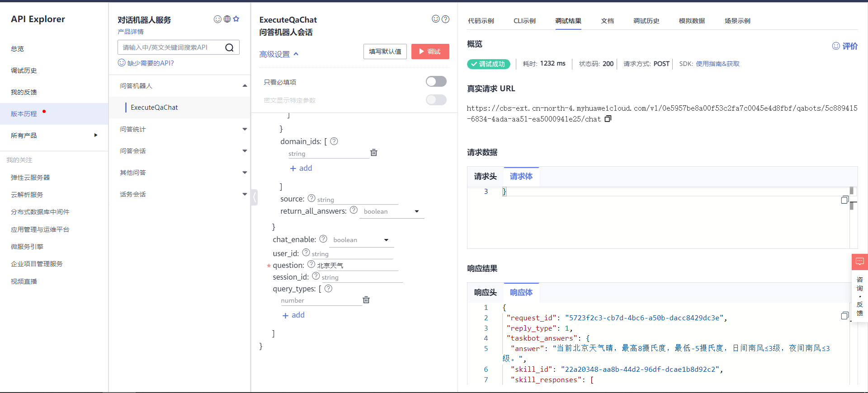Click help icon beside session_id
Screen dimensions: 868x393
click(x=316, y=276)
